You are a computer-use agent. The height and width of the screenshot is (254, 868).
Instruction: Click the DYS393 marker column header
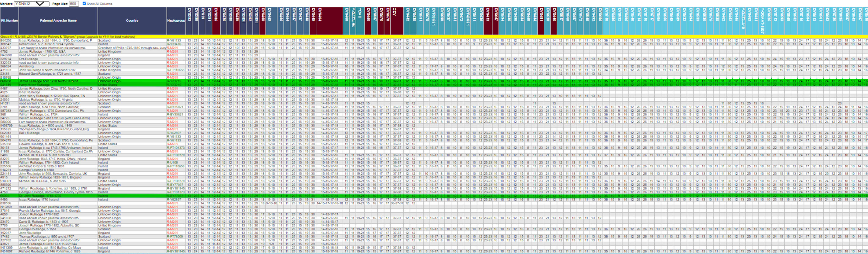[x=189, y=20]
